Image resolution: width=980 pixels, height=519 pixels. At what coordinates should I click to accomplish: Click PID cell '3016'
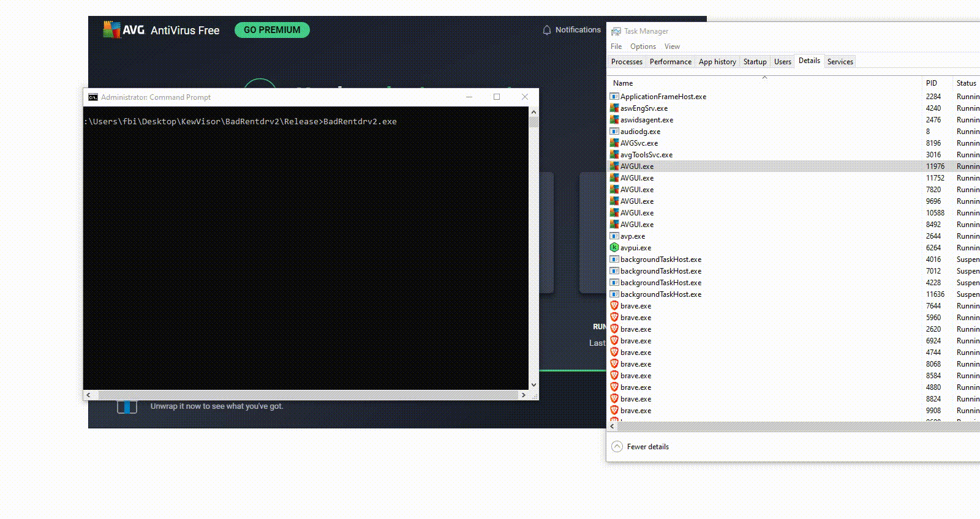[x=933, y=155]
